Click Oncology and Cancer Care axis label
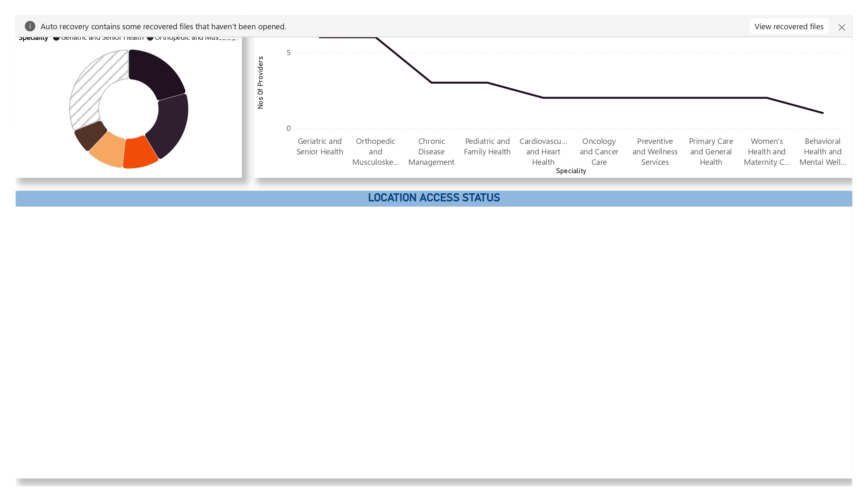The image size is (868, 502). click(x=599, y=151)
